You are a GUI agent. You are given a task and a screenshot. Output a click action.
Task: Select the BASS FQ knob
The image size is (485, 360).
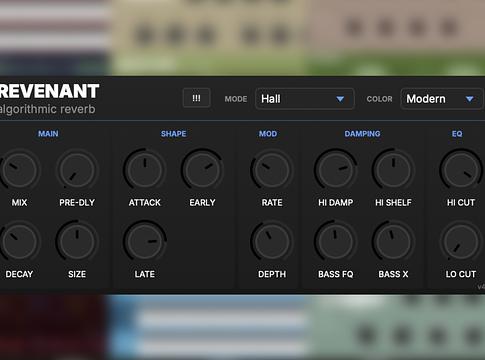tap(335, 242)
